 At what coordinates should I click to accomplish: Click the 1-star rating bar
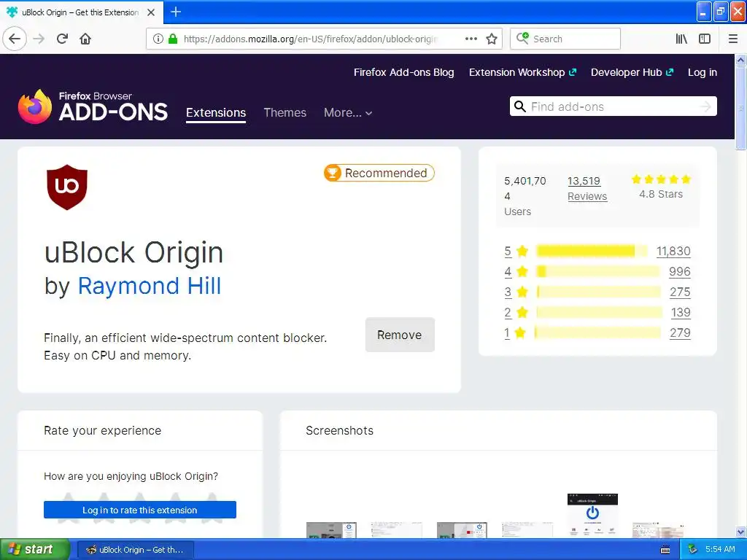pyautogui.click(x=598, y=332)
